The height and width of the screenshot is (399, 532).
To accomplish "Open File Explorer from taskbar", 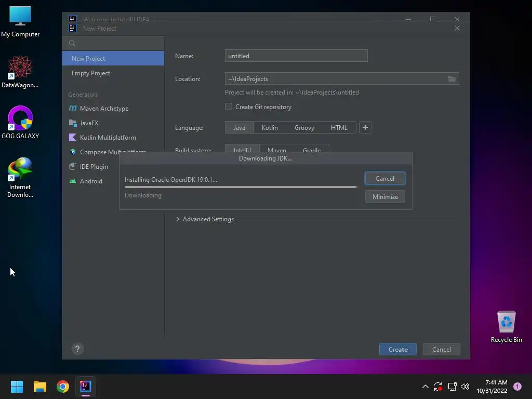I will tap(39, 387).
